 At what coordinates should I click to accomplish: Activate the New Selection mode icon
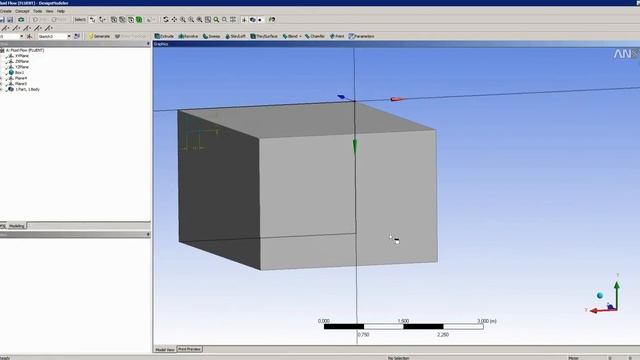tap(93, 20)
